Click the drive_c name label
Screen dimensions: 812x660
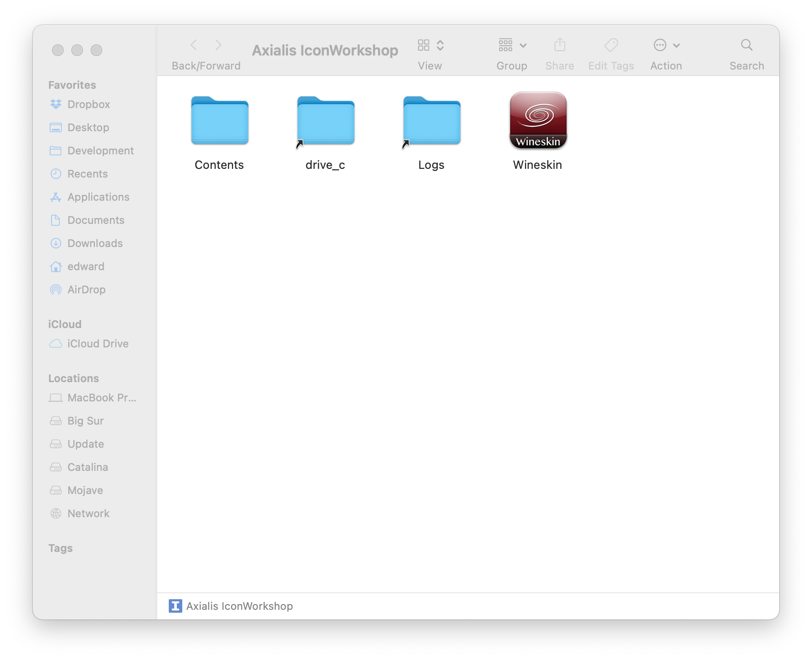[325, 165]
